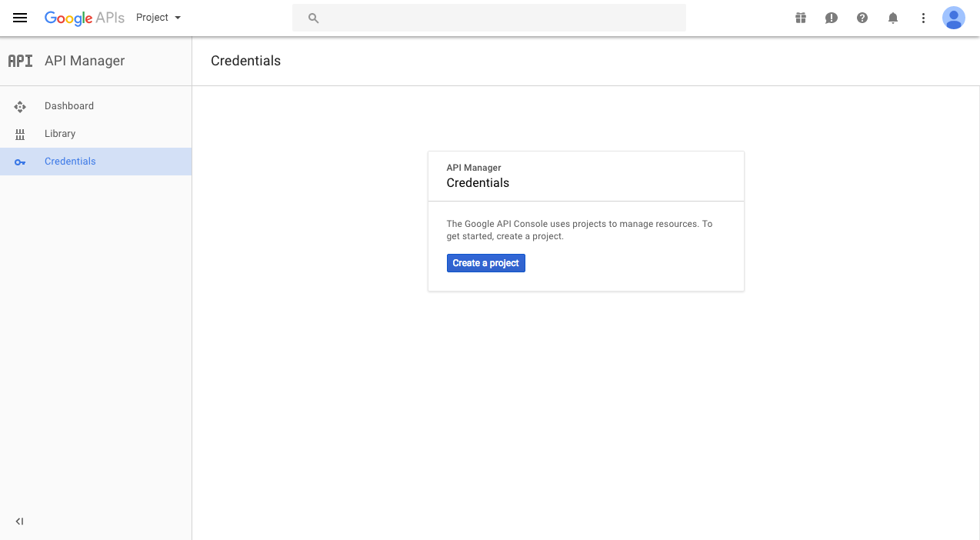Click the Library sidebar icon
The width and height of the screenshot is (980, 540).
click(x=20, y=134)
